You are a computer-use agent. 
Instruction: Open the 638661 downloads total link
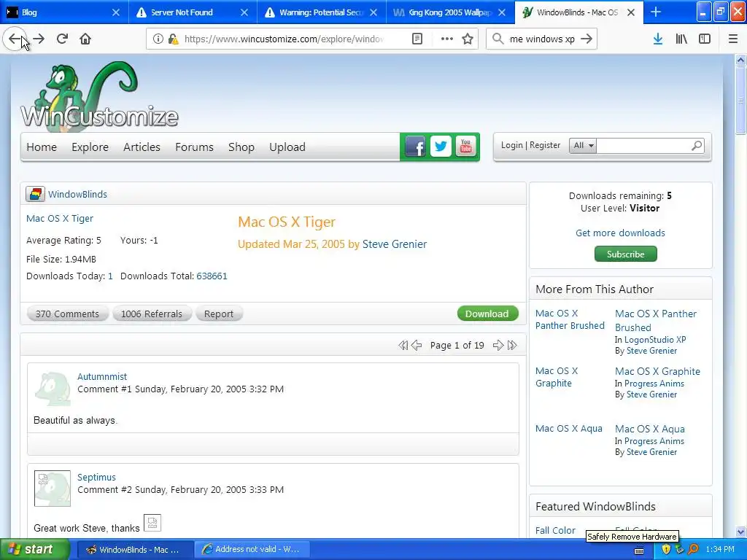click(212, 276)
